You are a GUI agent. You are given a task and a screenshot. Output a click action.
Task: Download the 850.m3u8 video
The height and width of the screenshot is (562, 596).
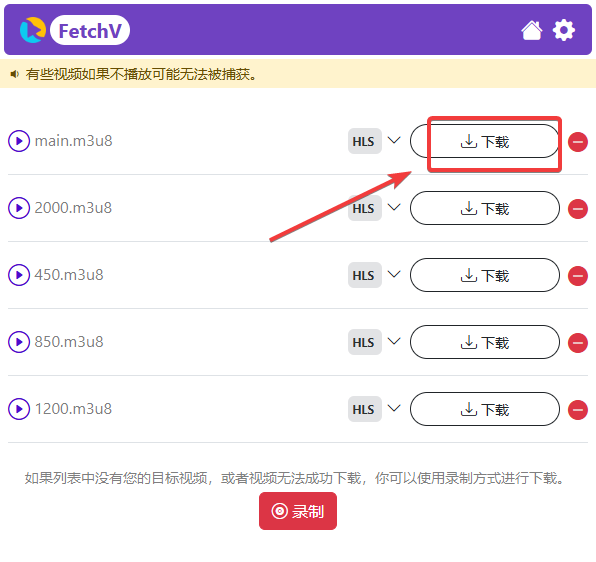[x=485, y=342]
